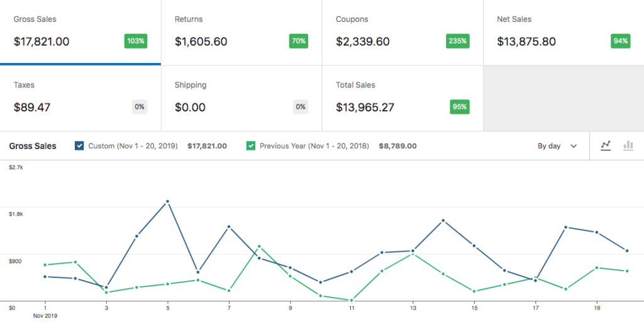644x329 pixels.
Task: Click the 235% Coupons change badge
Action: (x=458, y=41)
